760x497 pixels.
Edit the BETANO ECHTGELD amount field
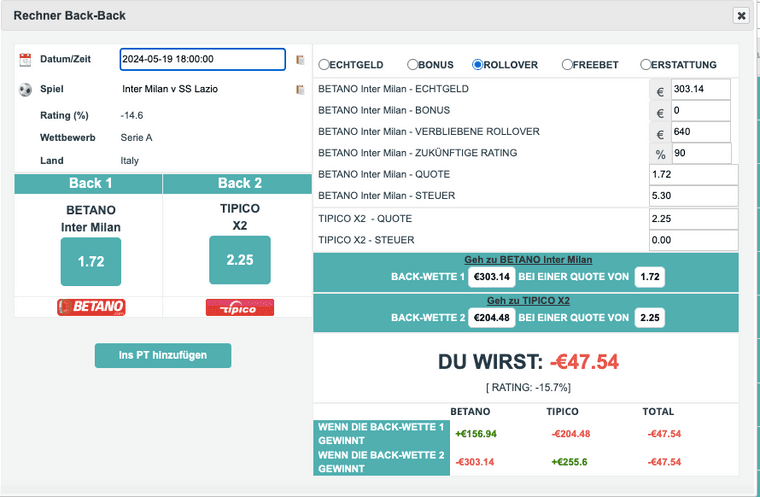pyautogui.click(x=700, y=89)
